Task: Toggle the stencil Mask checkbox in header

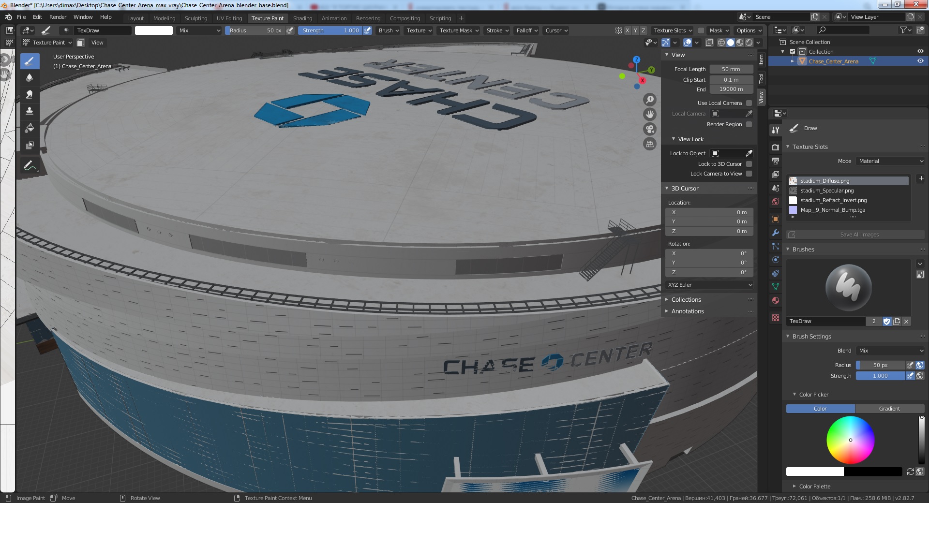Action: [x=701, y=30]
